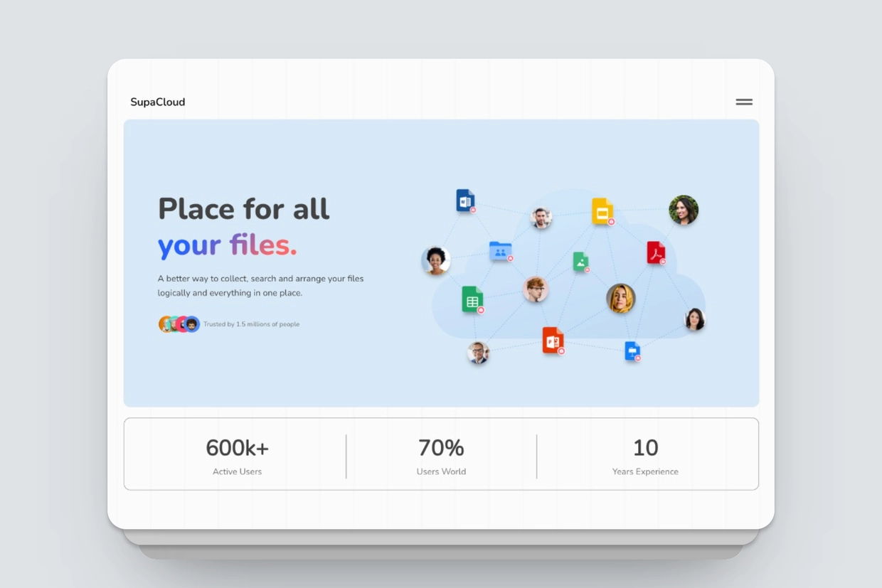The width and height of the screenshot is (882, 588).
Task: Open the hamburger navigation menu
Action: pos(743,102)
